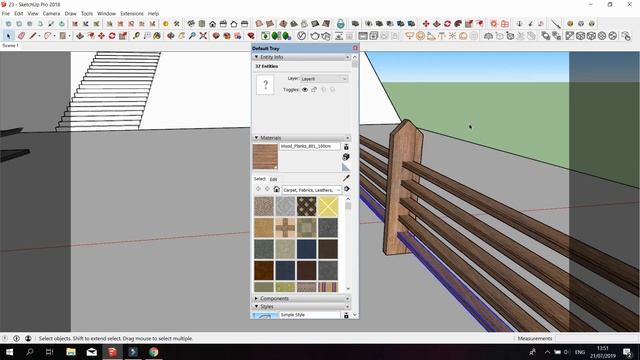The width and height of the screenshot is (640, 360).
Task: Select the Eraser tool
Action: pos(21,36)
